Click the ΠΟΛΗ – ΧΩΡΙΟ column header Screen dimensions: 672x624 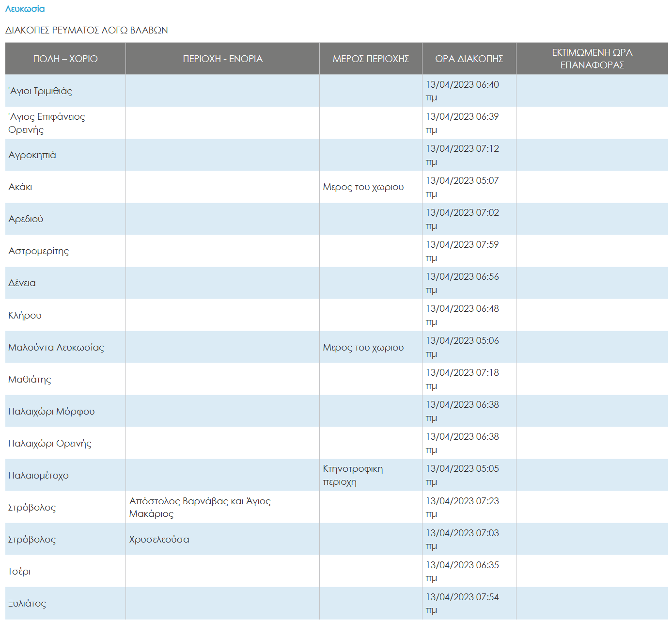pos(65,59)
